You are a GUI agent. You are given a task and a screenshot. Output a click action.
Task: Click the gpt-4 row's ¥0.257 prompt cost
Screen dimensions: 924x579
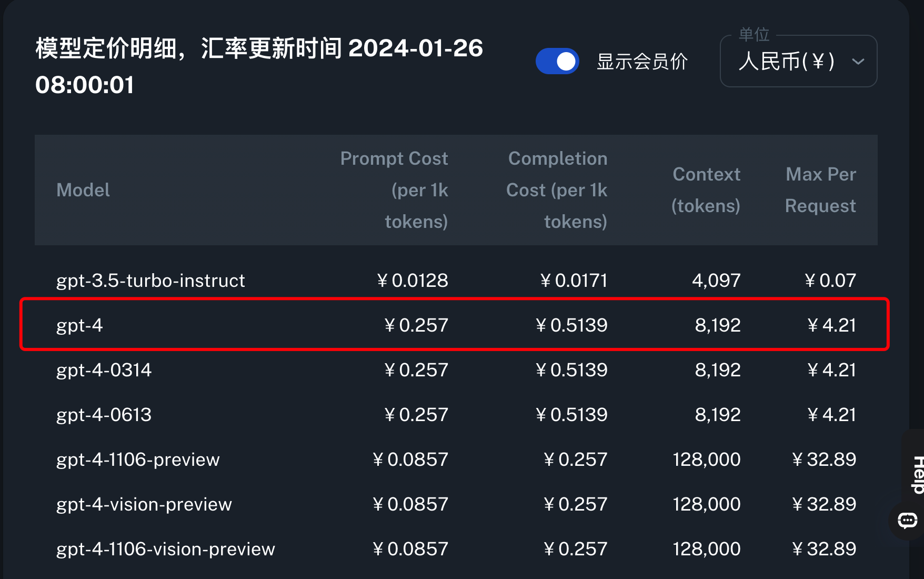pos(416,325)
